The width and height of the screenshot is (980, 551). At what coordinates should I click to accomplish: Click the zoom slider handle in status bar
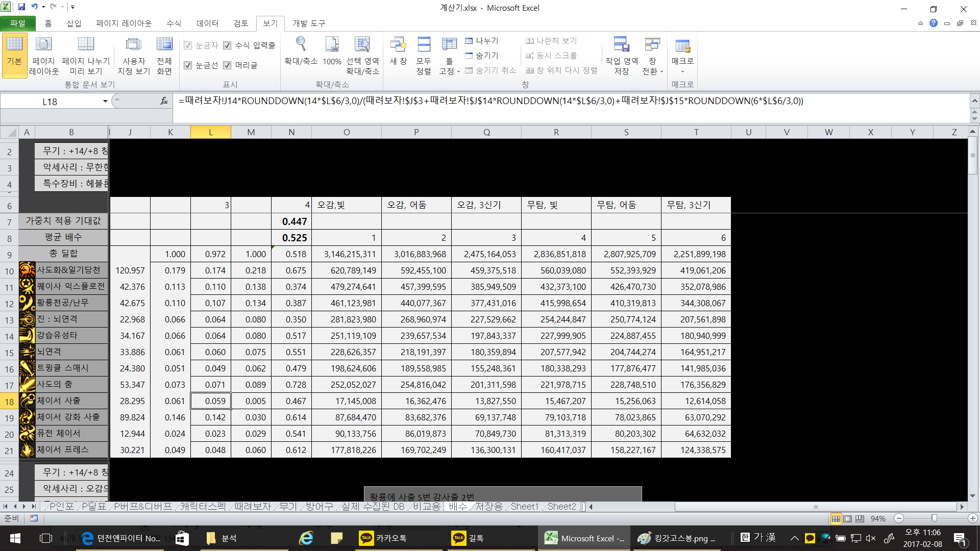pyautogui.click(x=934, y=518)
